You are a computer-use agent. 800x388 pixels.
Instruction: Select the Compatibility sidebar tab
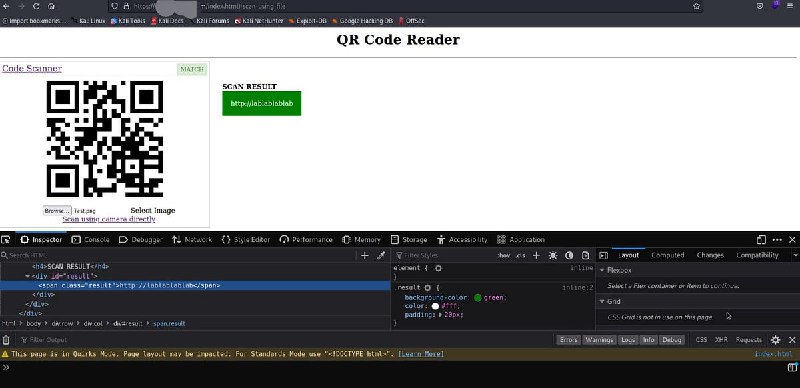tap(757, 255)
